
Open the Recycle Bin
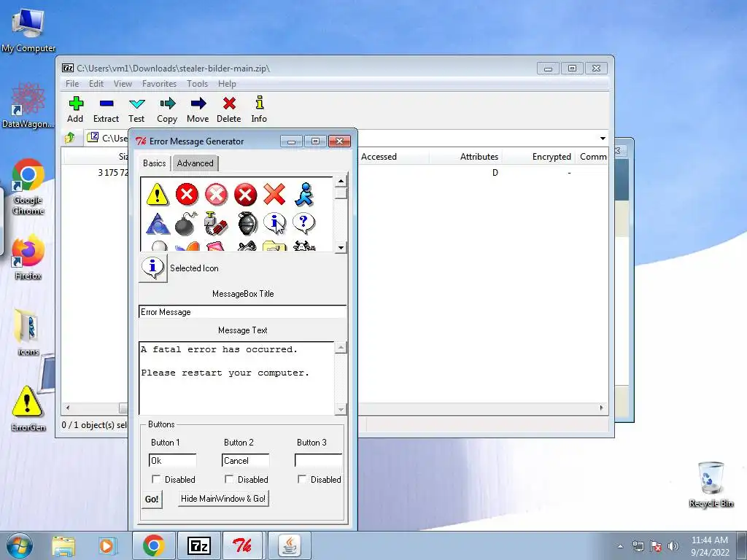(x=711, y=484)
